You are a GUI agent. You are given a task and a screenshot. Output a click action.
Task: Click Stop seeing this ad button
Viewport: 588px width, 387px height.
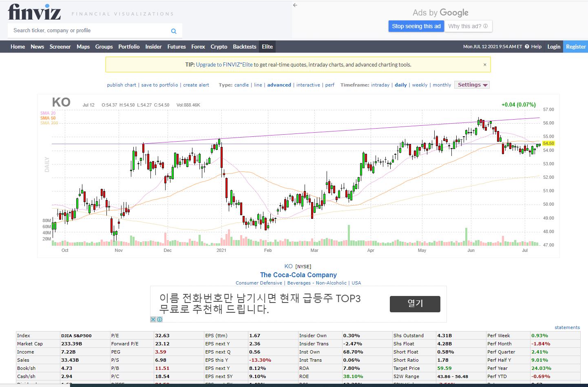416,26
